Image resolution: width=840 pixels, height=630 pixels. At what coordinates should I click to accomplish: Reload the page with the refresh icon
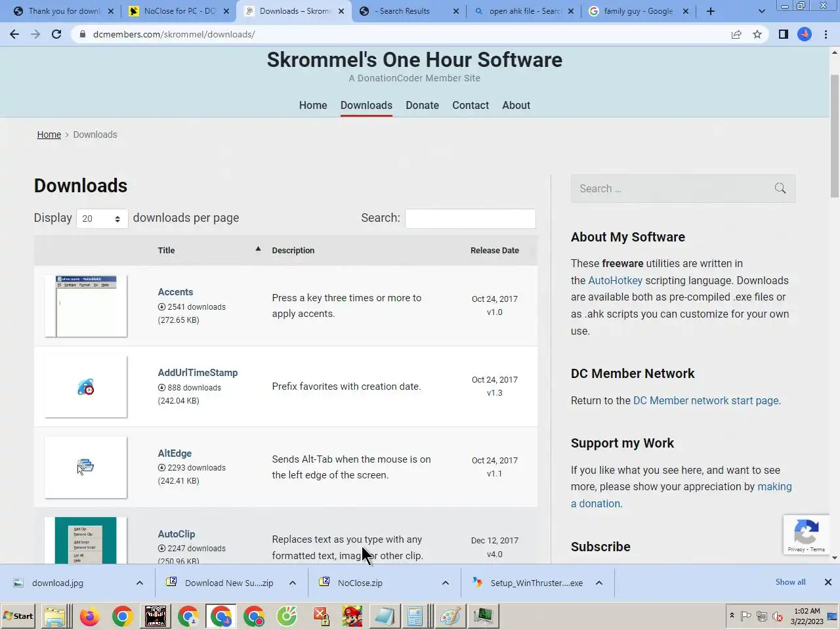coord(56,34)
